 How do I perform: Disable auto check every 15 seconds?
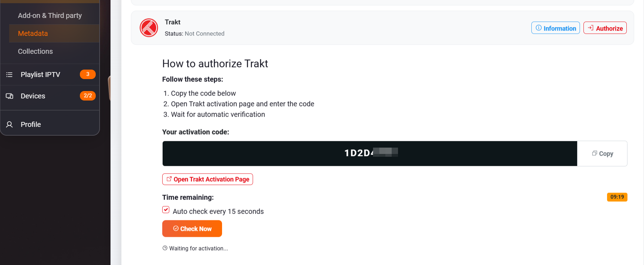[x=166, y=209]
